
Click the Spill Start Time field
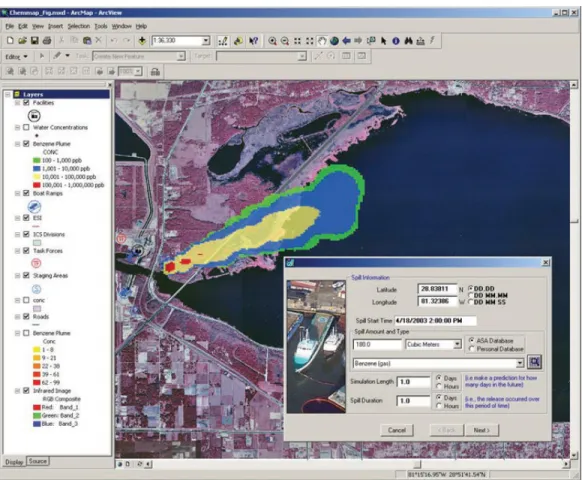click(x=435, y=320)
